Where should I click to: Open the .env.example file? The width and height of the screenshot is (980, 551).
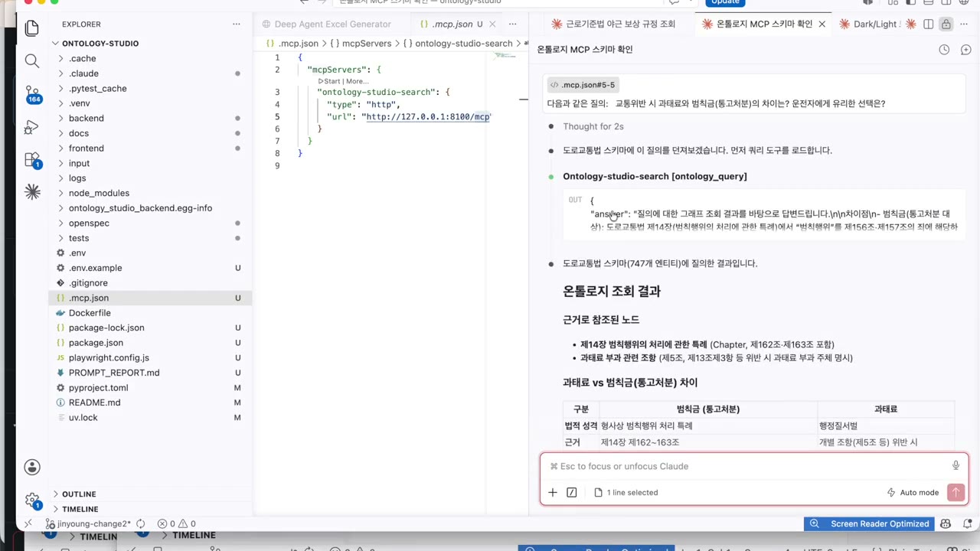pyautogui.click(x=95, y=268)
